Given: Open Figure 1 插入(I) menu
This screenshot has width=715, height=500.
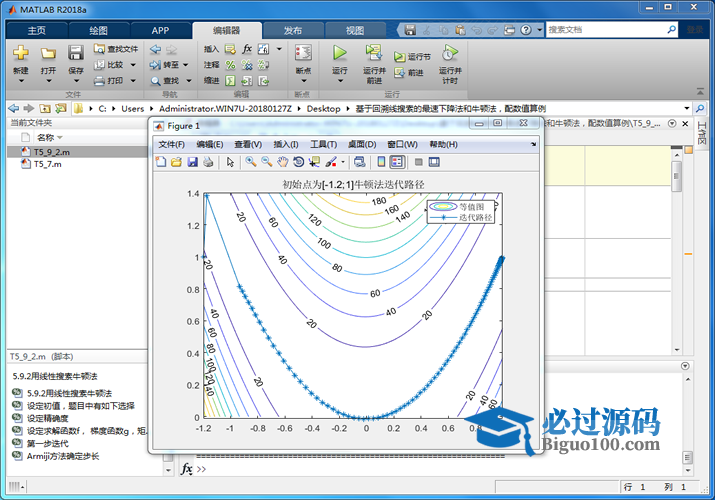Looking at the screenshot, I should tap(286, 144).
